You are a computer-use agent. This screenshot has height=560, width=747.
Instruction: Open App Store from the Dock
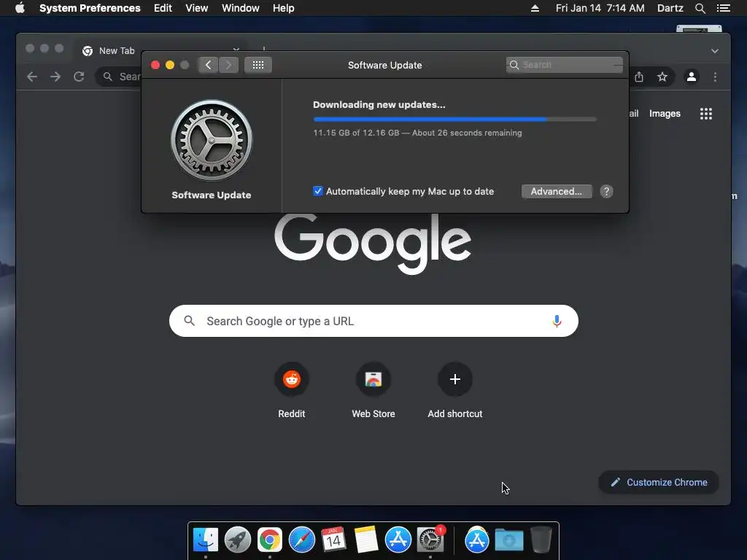[x=398, y=540]
